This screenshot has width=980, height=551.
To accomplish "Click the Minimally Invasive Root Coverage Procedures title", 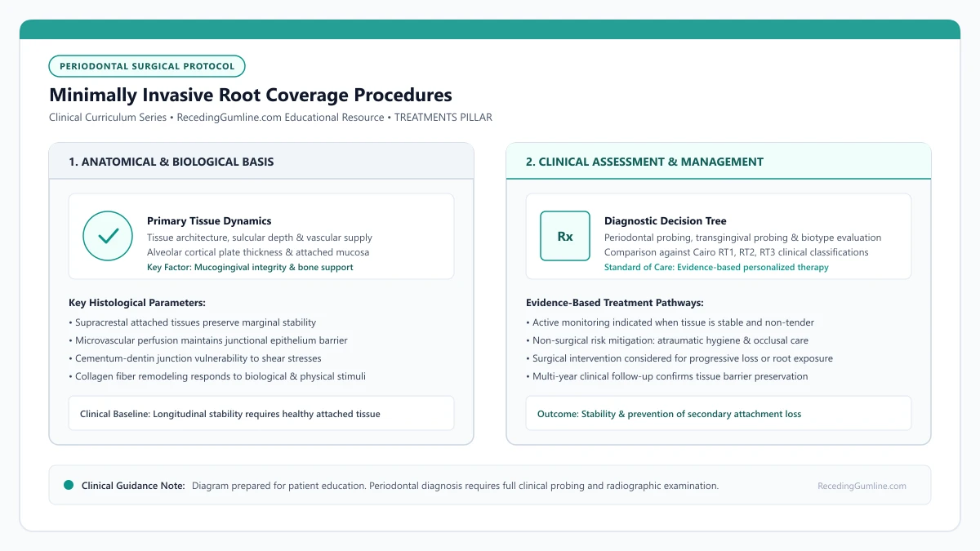I will point(251,95).
